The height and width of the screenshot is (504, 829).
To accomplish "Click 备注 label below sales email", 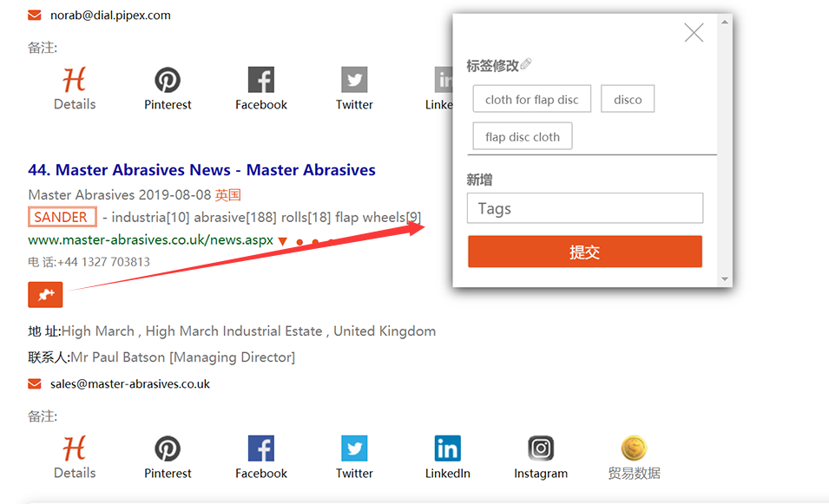I will [x=43, y=416].
